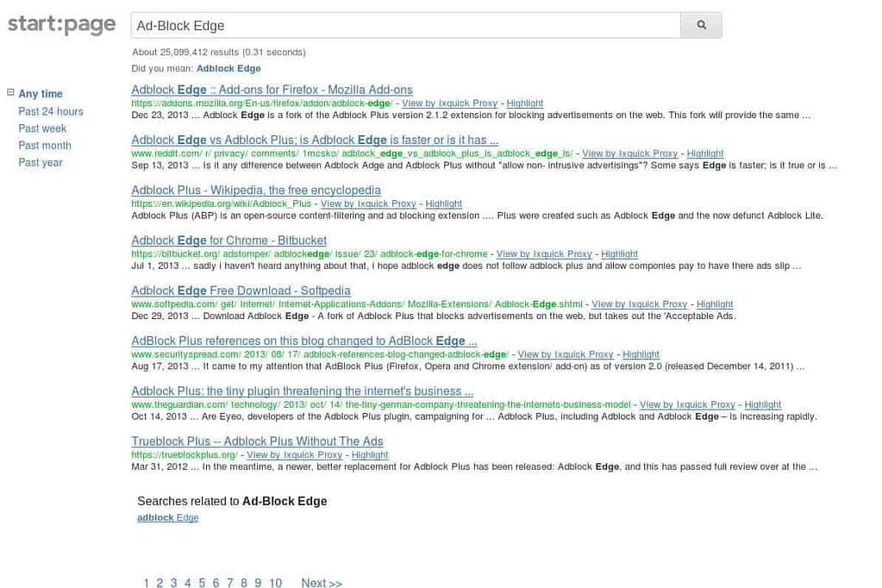This screenshot has width=882, height=588.
Task: Click the 'Adblock Edge' did-you-mean suggestion
Action: 228,68
